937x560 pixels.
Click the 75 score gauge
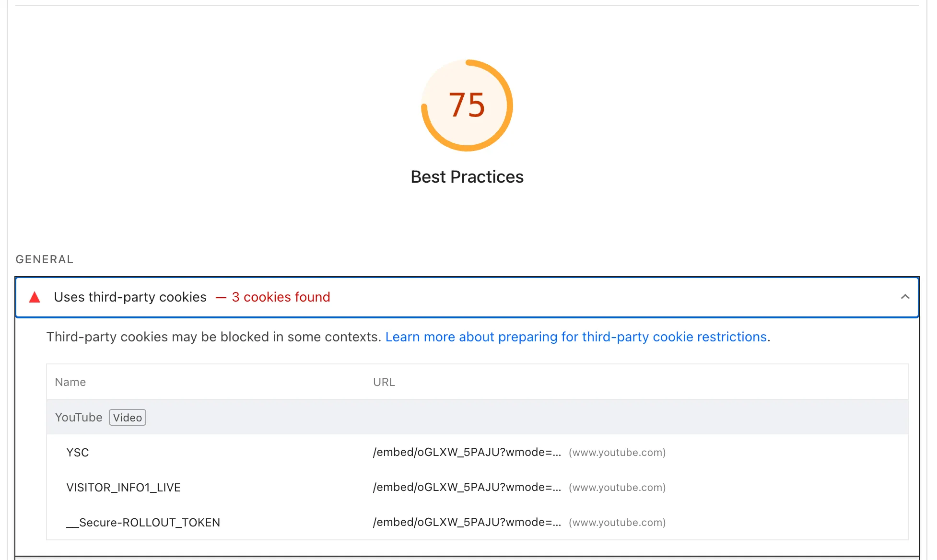pyautogui.click(x=467, y=105)
